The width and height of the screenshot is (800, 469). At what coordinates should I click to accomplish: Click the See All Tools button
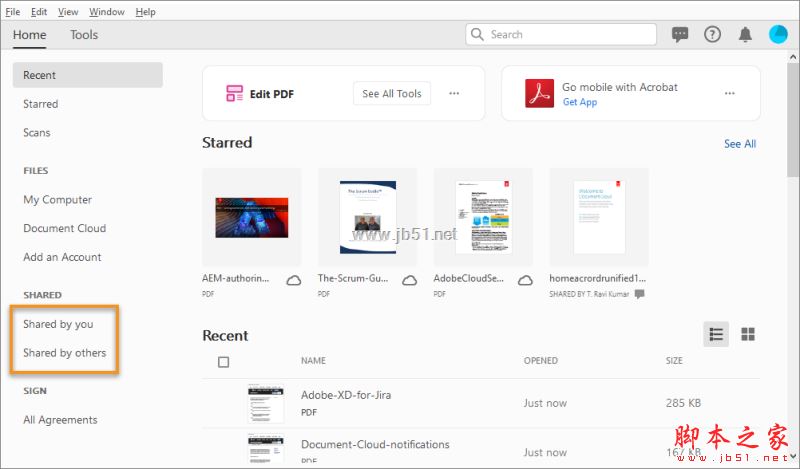click(392, 93)
